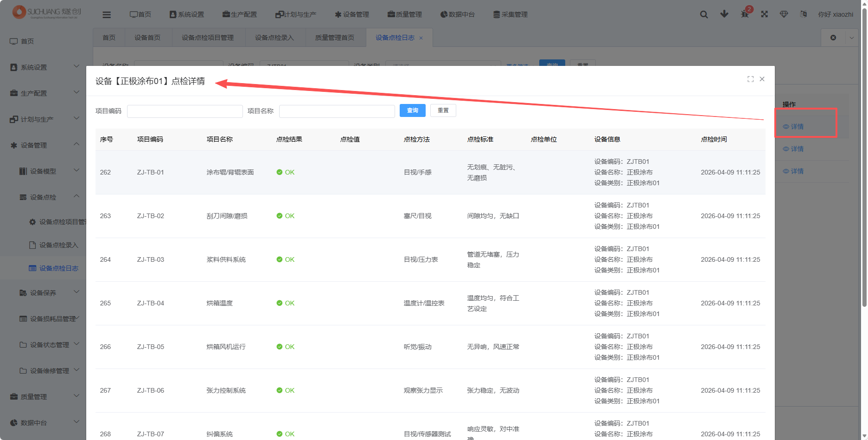Click the 设备保养 icon in sidebar

coord(23,293)
